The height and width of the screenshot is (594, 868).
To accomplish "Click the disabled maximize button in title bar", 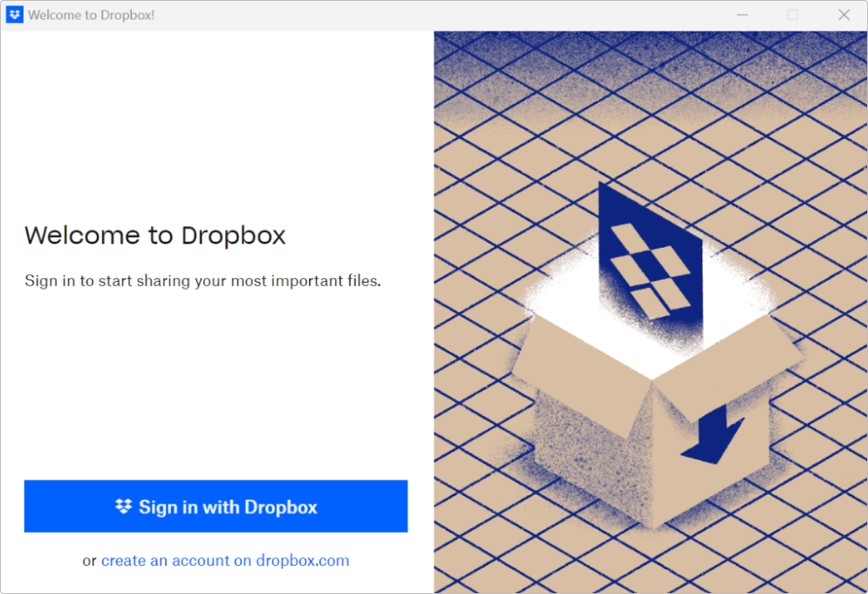I will pyautogui.click(x=793, y=15).
